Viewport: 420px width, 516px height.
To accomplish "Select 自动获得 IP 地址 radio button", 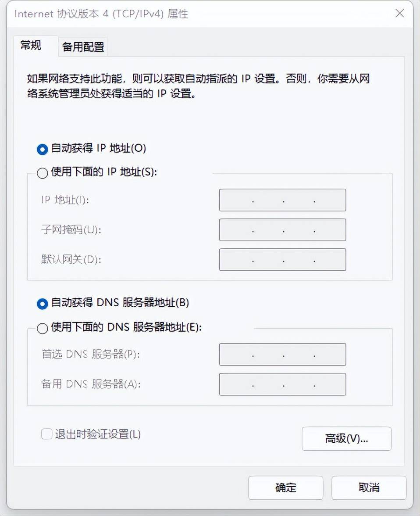I will (43, 149).
